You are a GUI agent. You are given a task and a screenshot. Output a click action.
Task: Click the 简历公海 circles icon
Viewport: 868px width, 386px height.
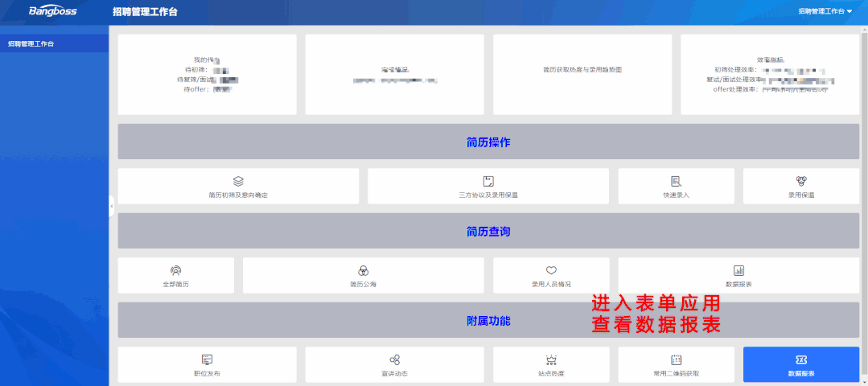coord(363,271)
